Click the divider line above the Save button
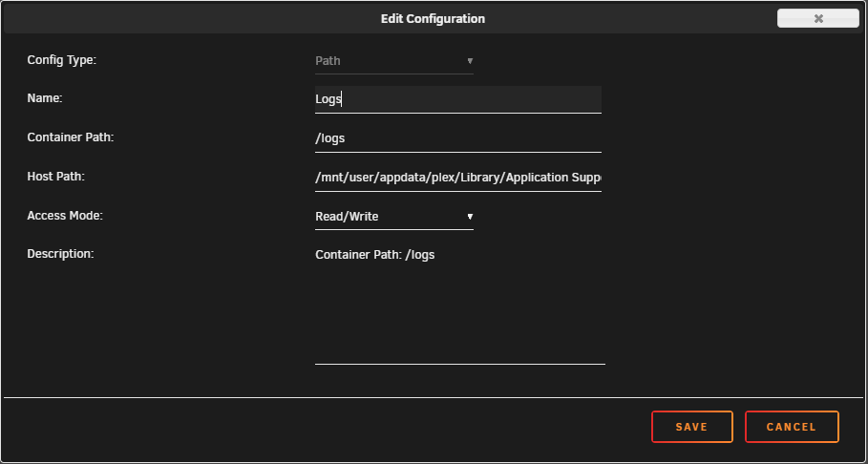The height and width of the screenshot is (464, 868). [x=434, y=397]
